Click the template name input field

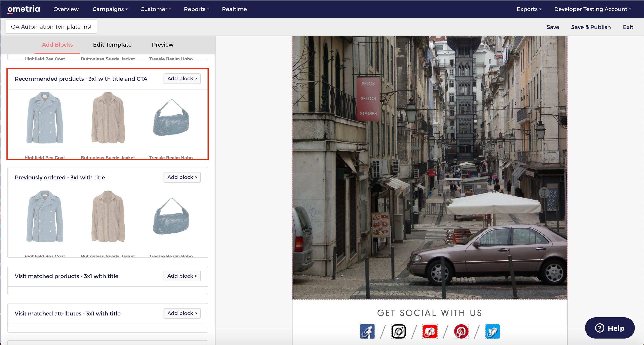tap(51, 27)
